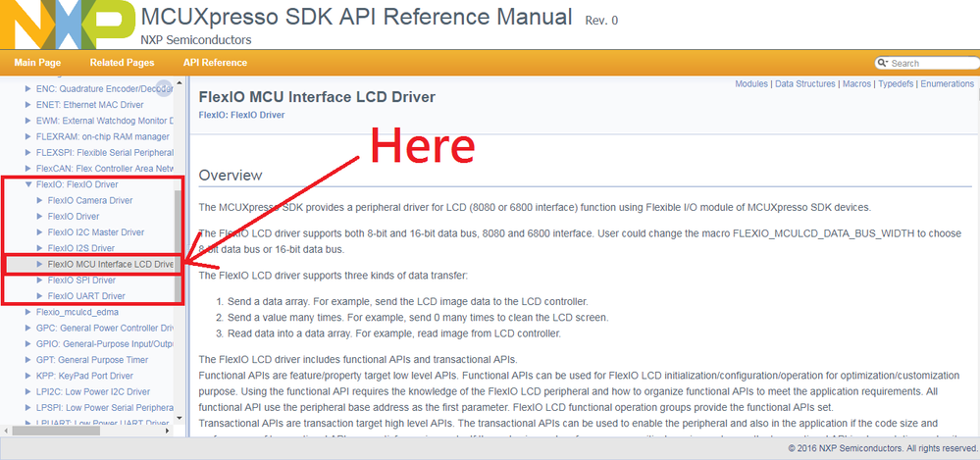980x460 pixels.
Task: Expand the FlexIO I2C Master Driver arrow
Action: point(40,232)
